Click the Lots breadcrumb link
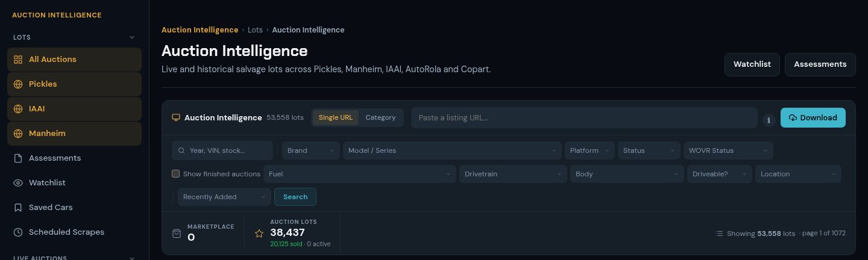 [255, 30]
